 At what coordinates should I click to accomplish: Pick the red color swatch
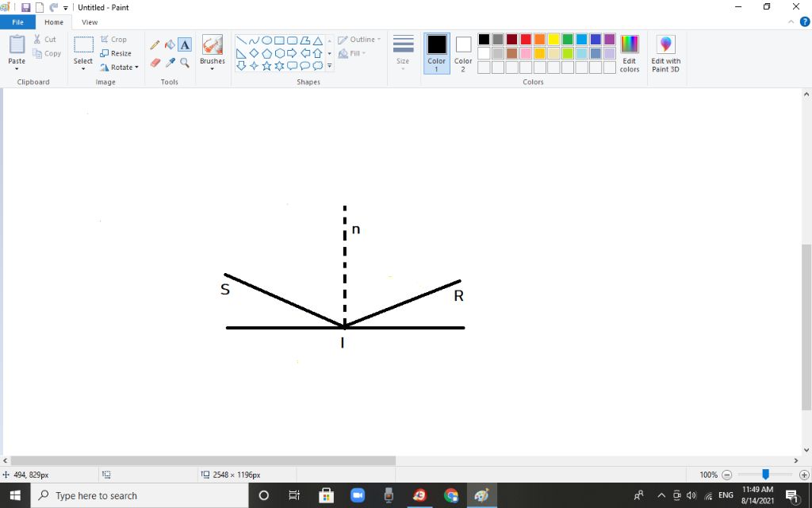(x=526, y=40)
